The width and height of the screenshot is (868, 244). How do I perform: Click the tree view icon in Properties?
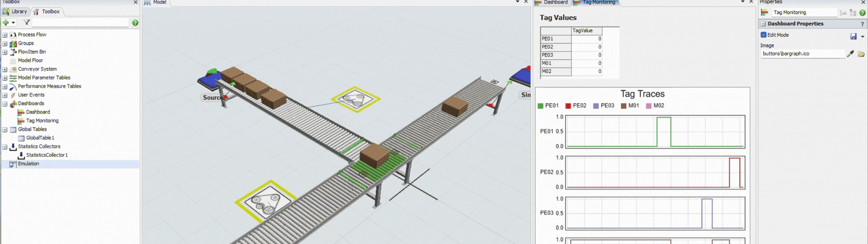coord(853,13)
